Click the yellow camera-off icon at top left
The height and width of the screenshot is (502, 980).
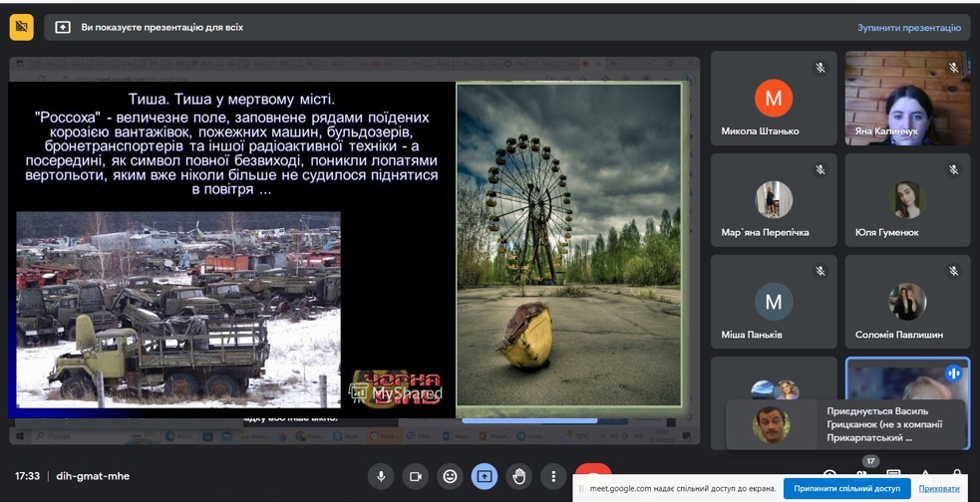(x=21, y=28)
